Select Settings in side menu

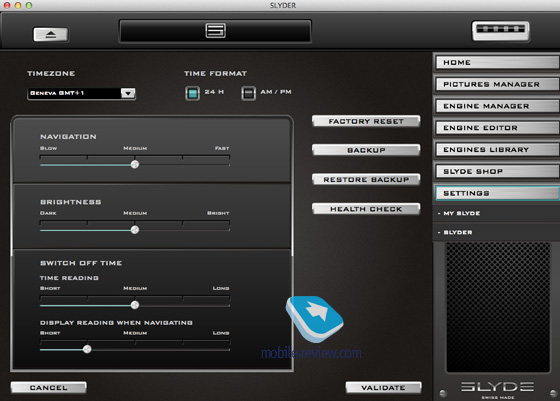point(498,193)
